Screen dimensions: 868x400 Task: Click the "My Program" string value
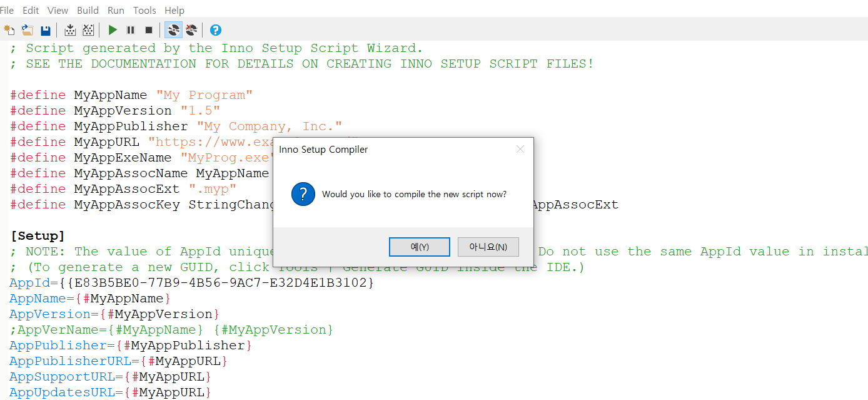tap(204, 95)
